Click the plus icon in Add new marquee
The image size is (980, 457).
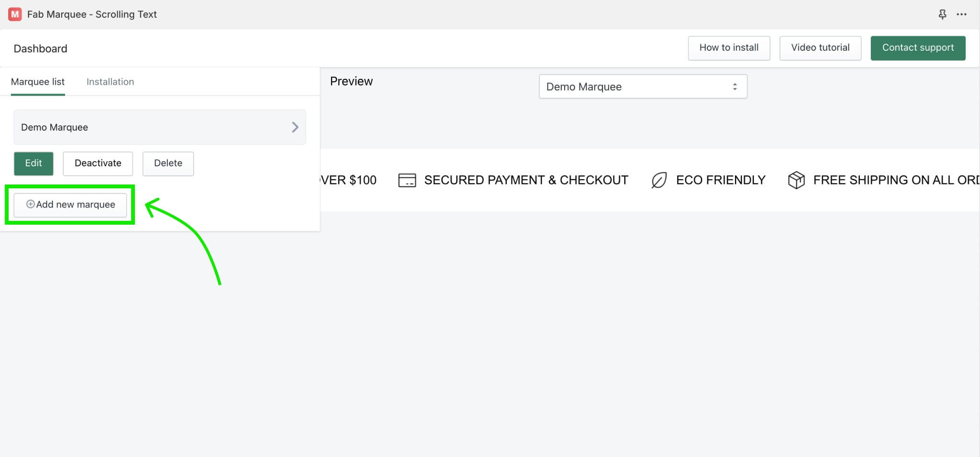click(30, 204)
